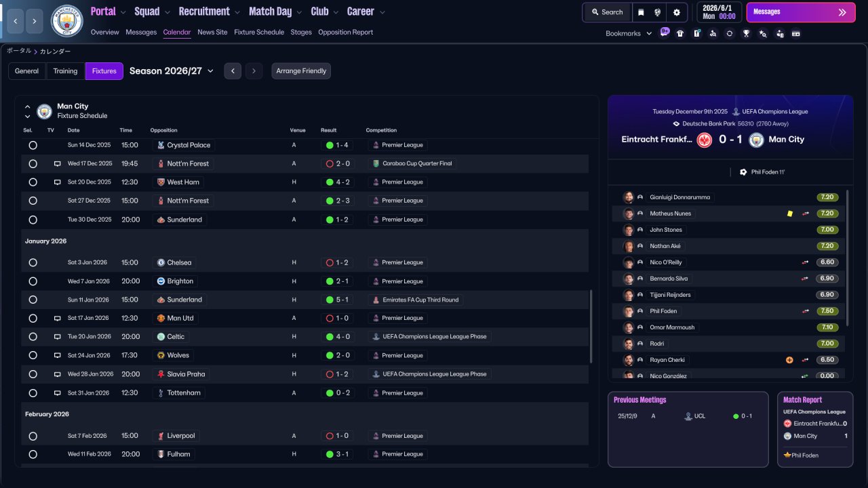This screenshot has height=488, width=868.
Task: Select the radio button for Chelsea fixture
Action: tap(33, 262)
